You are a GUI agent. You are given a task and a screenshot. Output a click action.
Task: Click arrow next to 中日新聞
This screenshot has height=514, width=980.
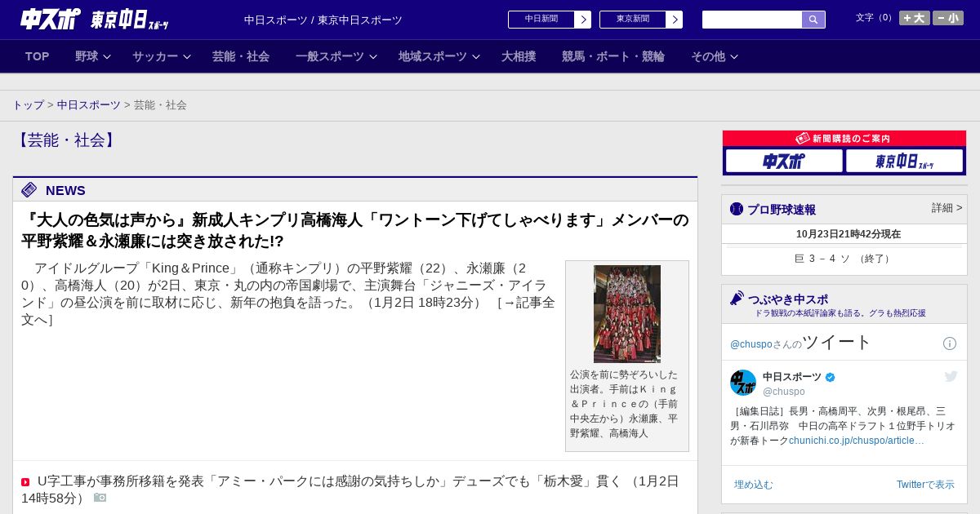(x=583, y=20)
